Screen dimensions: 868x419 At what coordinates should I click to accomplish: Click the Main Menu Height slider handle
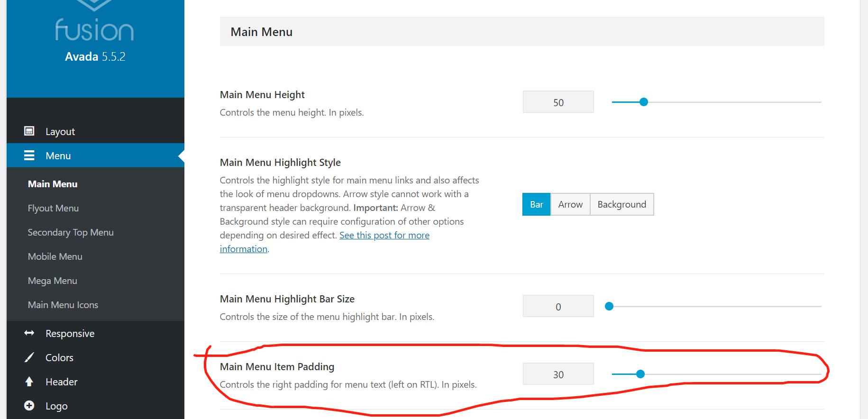coord(643,102)
